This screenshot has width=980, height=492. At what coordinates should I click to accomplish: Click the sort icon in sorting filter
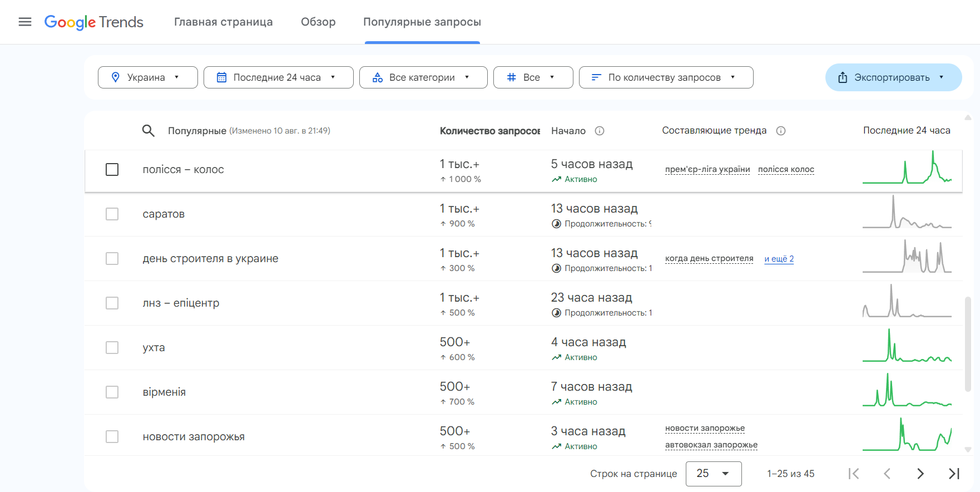coord(596,77)
